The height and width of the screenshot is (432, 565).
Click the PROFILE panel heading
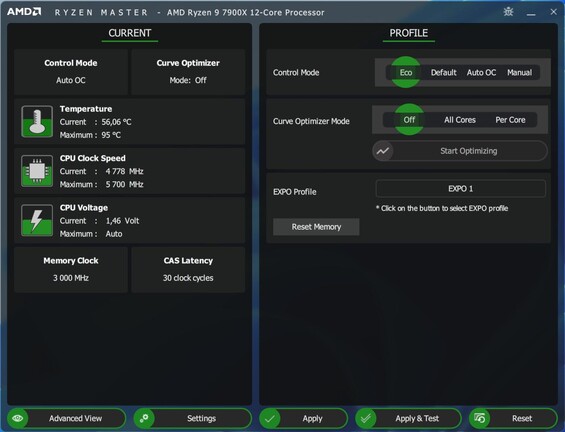[x=409, y=33]
